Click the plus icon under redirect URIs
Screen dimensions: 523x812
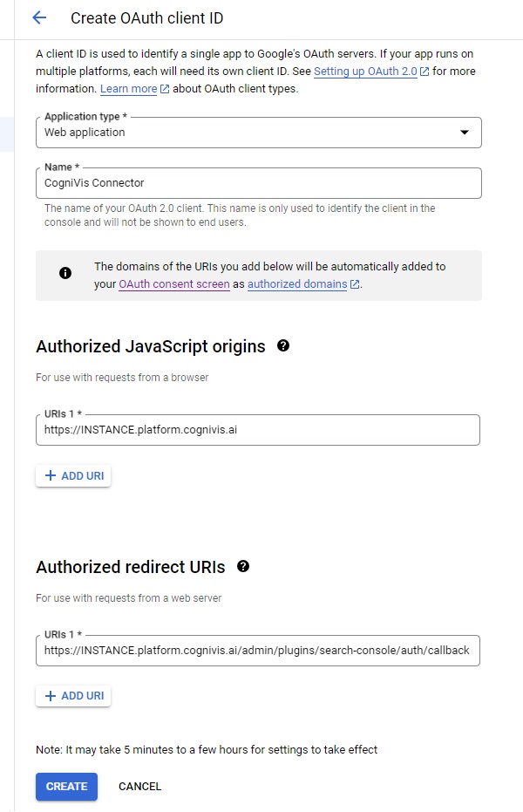[51, 696]
